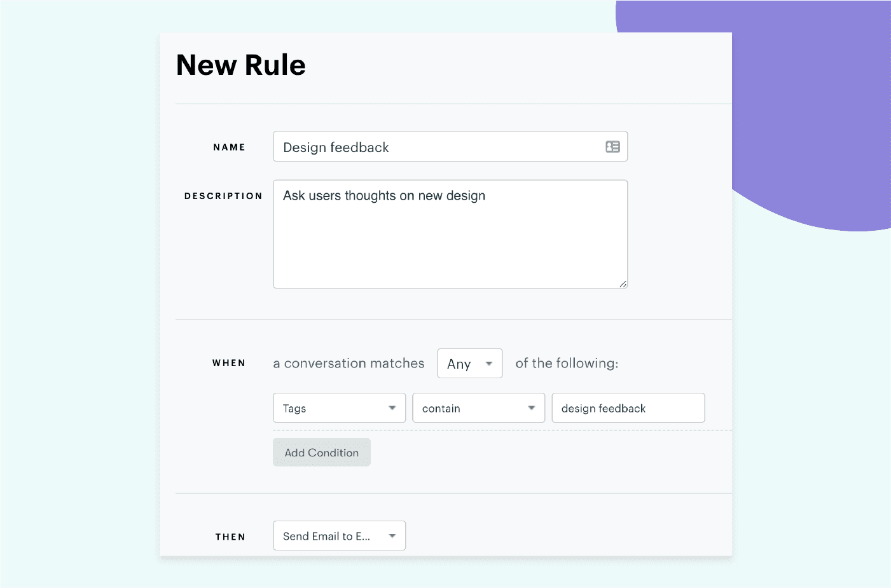Open the Any match-type dropdown
The image size is (891, 588).
[469, 363]
